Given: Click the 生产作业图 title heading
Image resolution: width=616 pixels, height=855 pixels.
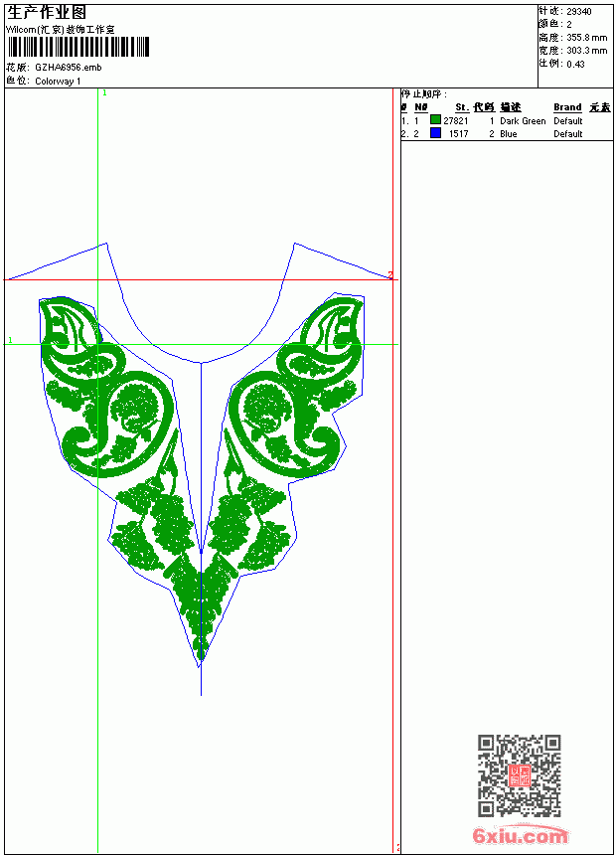Looking at the screenshot, I should click(47, 13).
